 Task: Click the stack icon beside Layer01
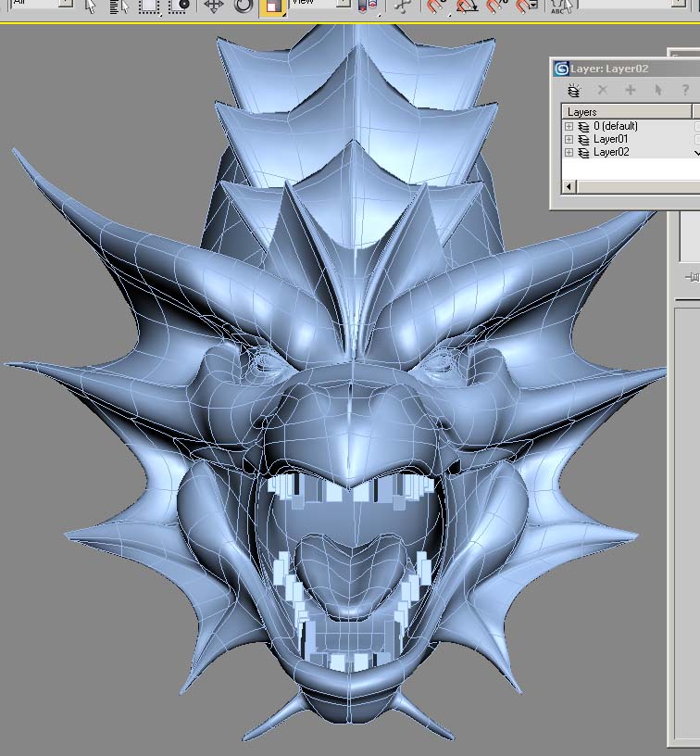click(583, 139)
